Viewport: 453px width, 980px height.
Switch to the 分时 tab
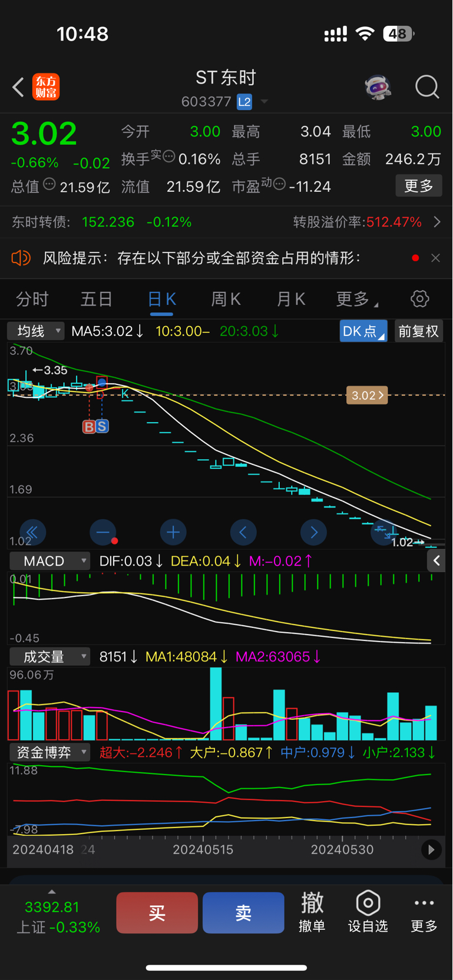32,299
